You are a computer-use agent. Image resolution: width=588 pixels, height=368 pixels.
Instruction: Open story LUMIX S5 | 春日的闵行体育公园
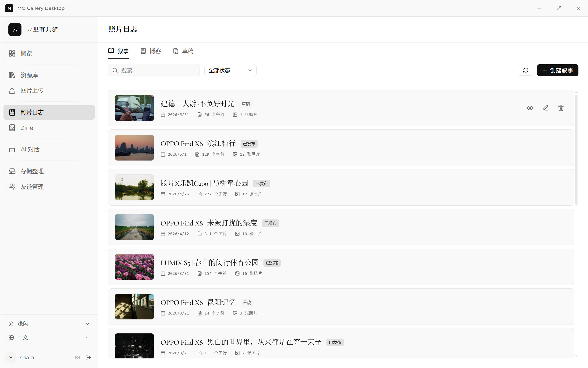pos(210,262)
